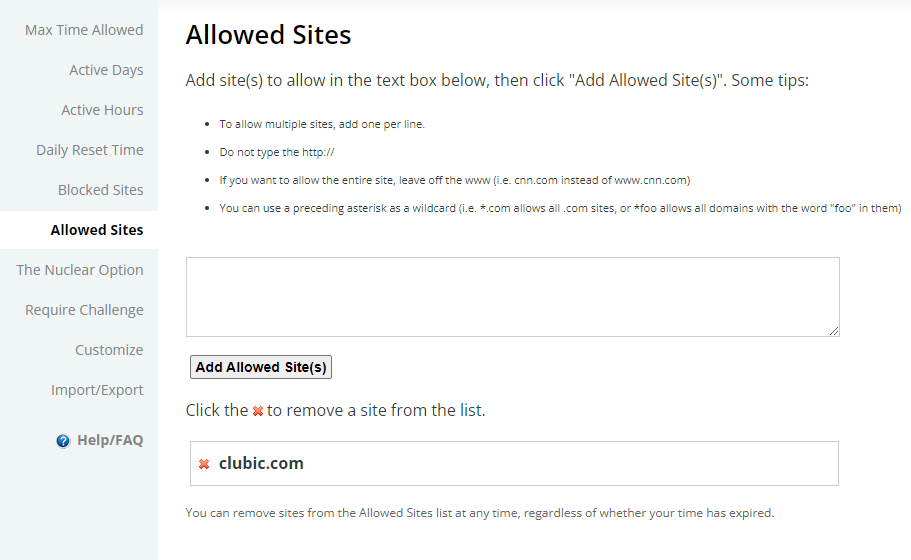Remove clubic.com using the red X icon
This screenshot has width=911, height=560.
pyautogui.click(x=204, y=464)
